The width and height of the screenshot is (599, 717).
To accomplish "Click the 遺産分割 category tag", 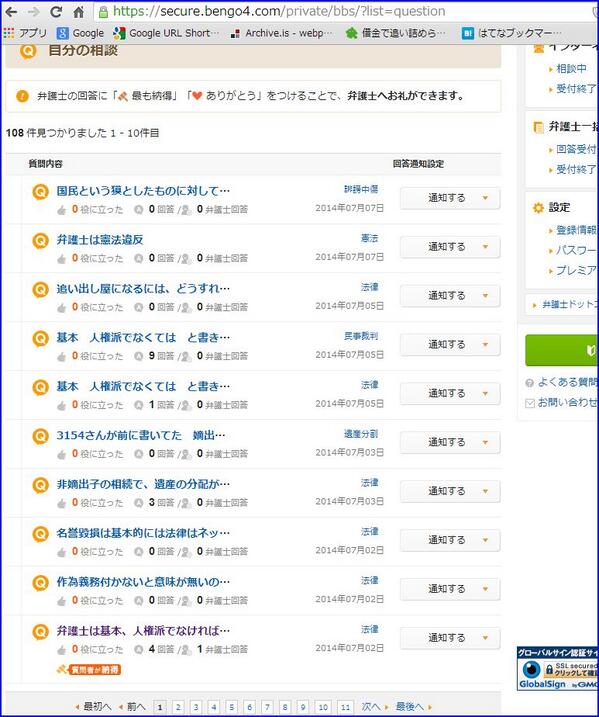I will [361, 434].
